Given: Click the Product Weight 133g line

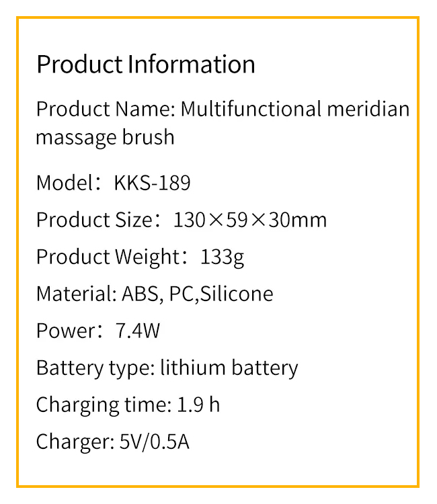Looking at the screenshot, I should pos(141,257).
